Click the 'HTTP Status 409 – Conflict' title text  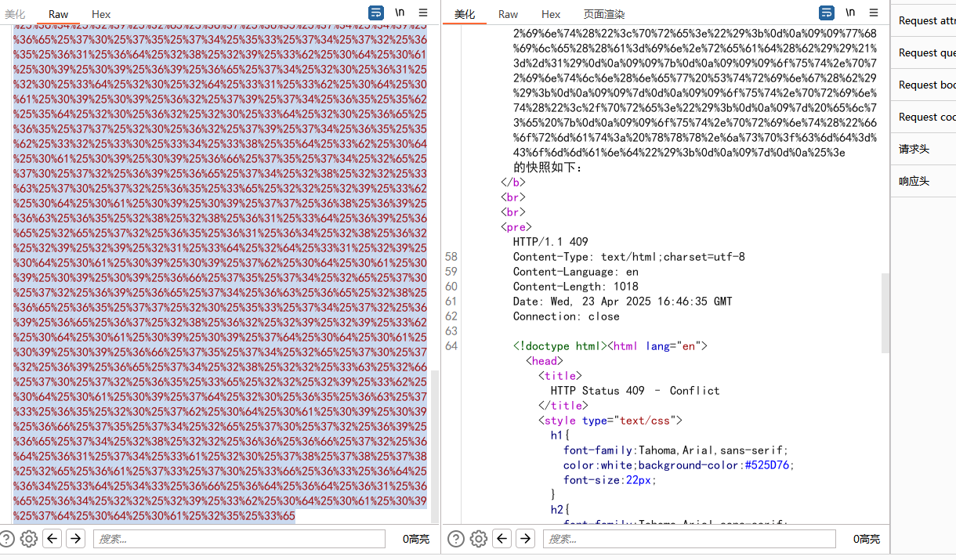[x=636, y=391]
